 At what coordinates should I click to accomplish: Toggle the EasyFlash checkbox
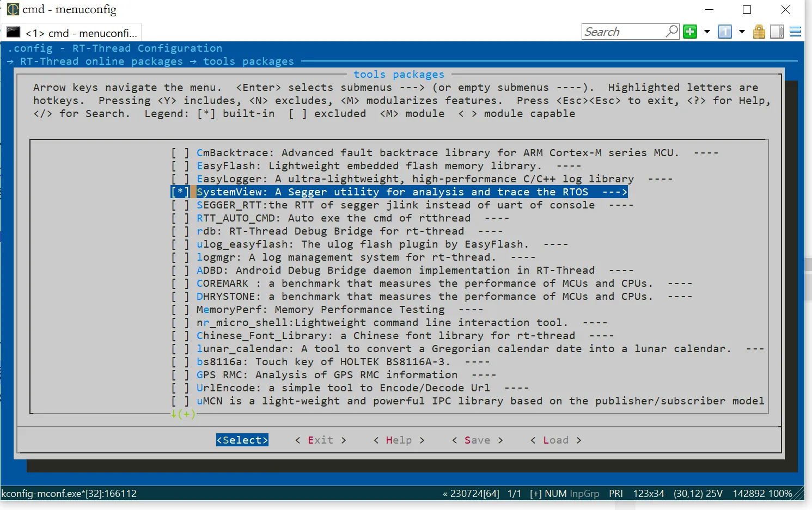[x=180, y=166]
